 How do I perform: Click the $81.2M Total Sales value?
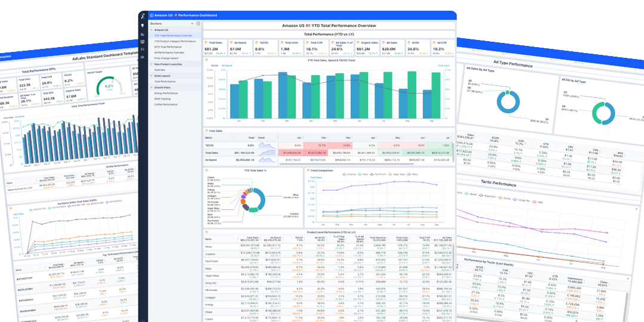(x=210, y=49)
